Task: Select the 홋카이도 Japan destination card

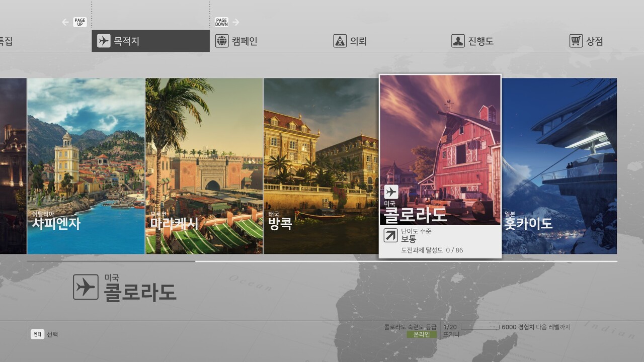Action: [559, 166]
